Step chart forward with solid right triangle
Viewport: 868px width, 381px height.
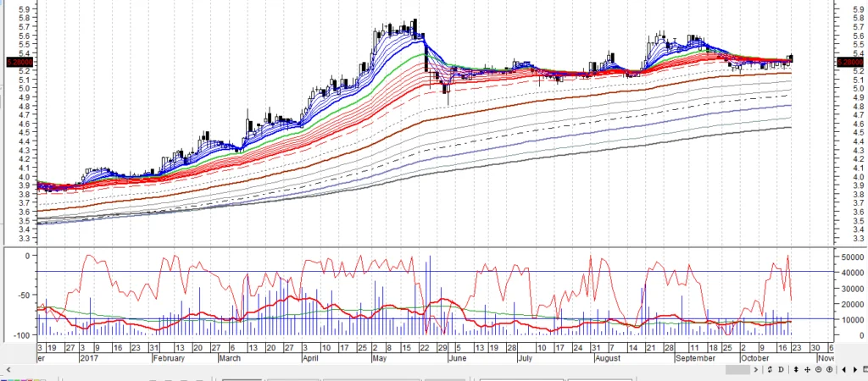point(854,370)
